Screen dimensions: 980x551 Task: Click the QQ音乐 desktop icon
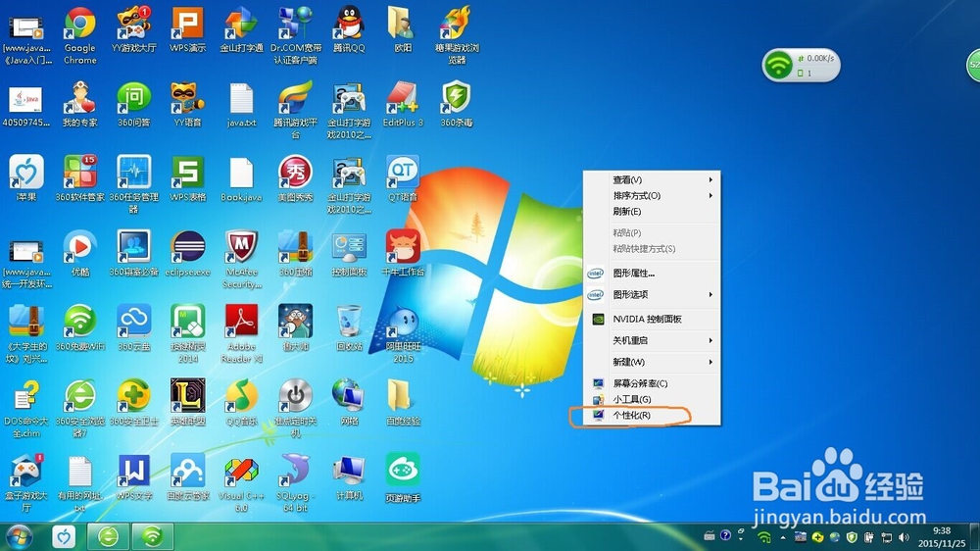click(241, 402)
